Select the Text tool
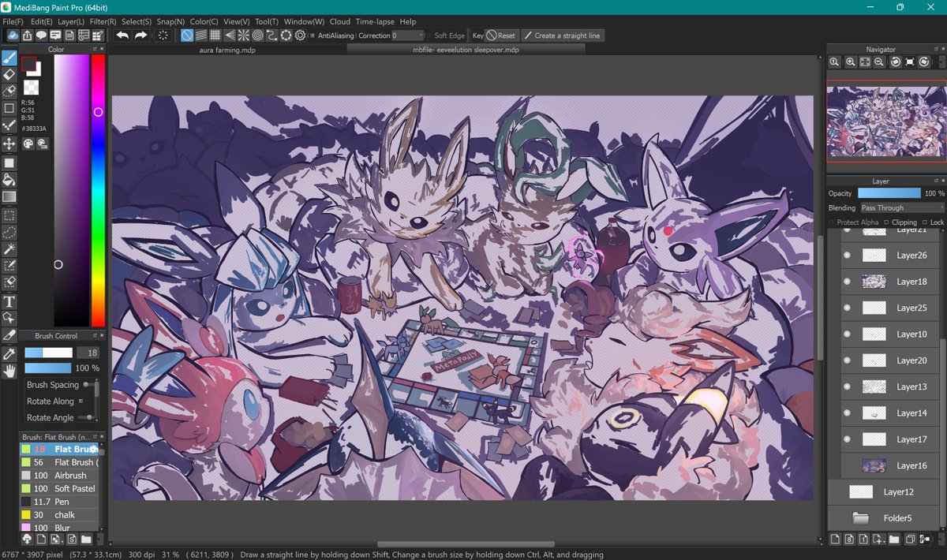 click(x=9, y=301)
